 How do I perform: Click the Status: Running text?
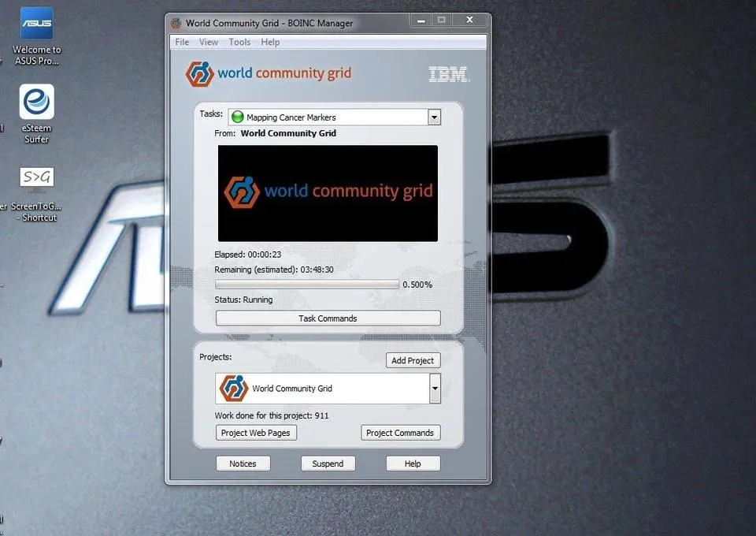click(x=243, y=300)
